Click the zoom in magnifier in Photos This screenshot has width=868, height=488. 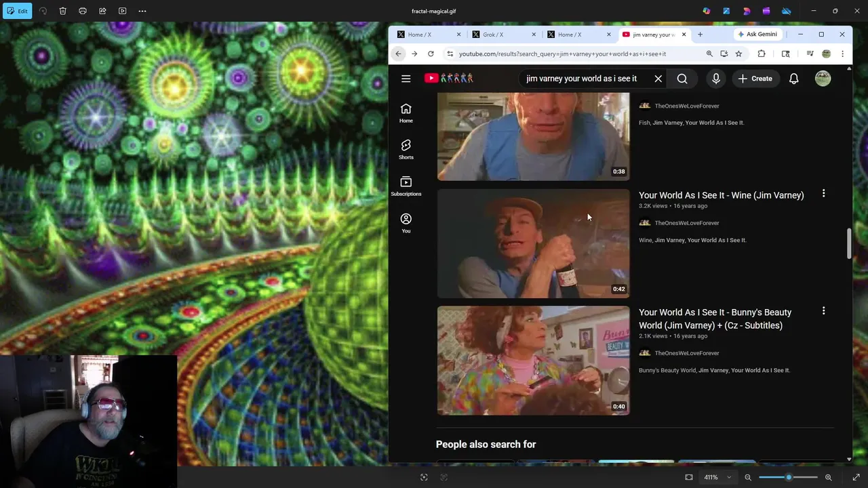(x=828, y=477)
